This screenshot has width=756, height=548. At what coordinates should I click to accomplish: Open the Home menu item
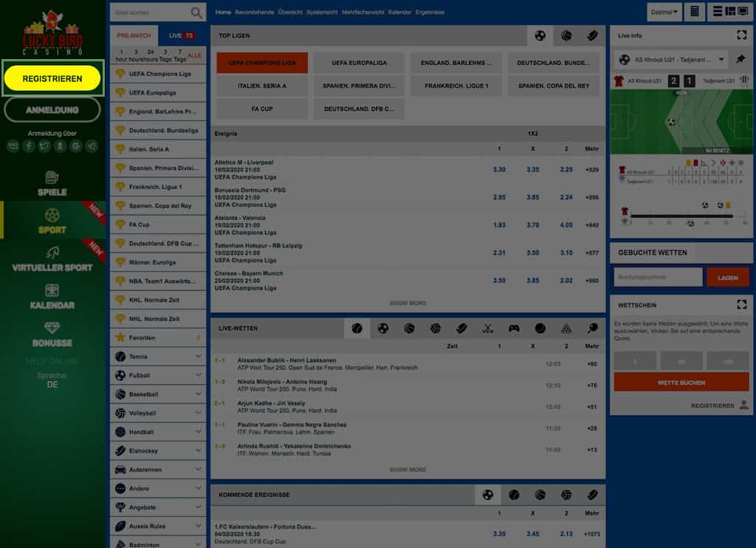pyautogui.click(x=223, y=12)
